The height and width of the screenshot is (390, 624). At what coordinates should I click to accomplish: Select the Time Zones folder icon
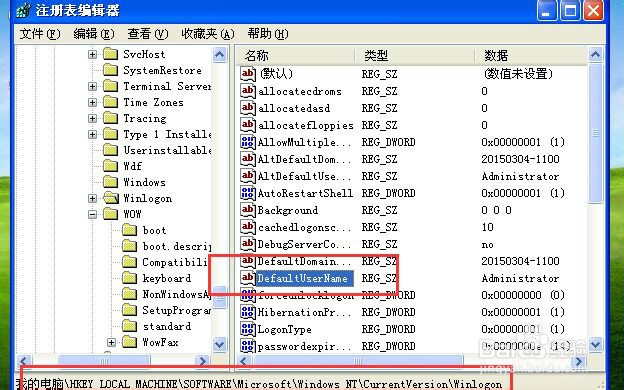click(x=110, y=102)
